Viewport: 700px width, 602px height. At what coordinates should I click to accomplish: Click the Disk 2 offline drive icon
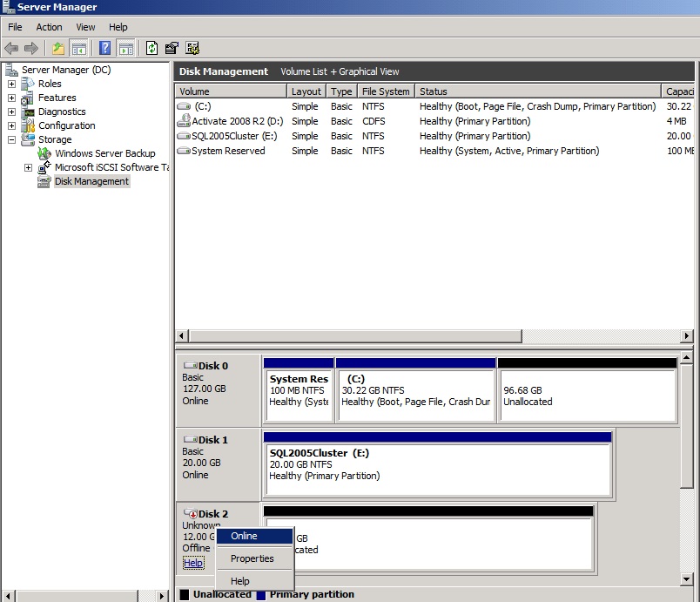[x=191, y=514]
